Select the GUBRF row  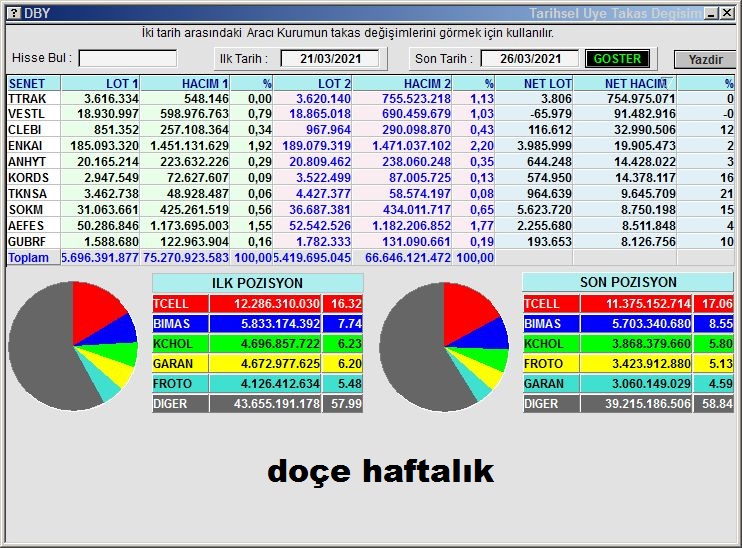coord(371,242)
